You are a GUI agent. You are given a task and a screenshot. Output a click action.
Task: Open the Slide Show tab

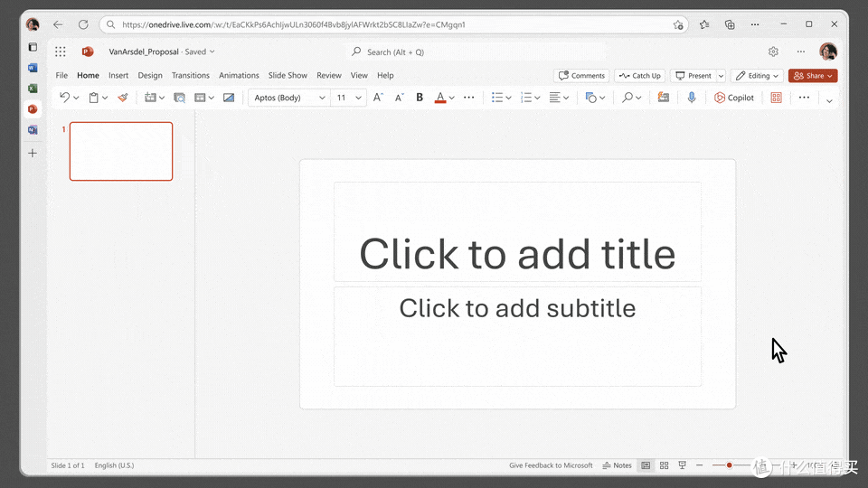(288, 75)
